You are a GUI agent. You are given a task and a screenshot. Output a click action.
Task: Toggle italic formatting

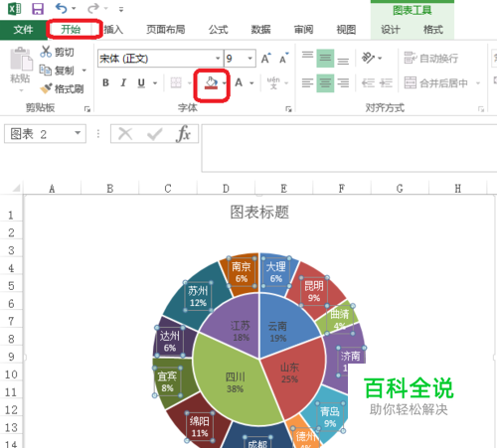coord(123,82)
